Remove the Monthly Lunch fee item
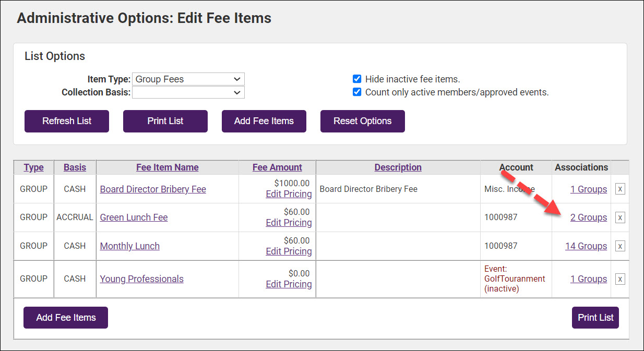644x351 pixels. click(619, 246)
